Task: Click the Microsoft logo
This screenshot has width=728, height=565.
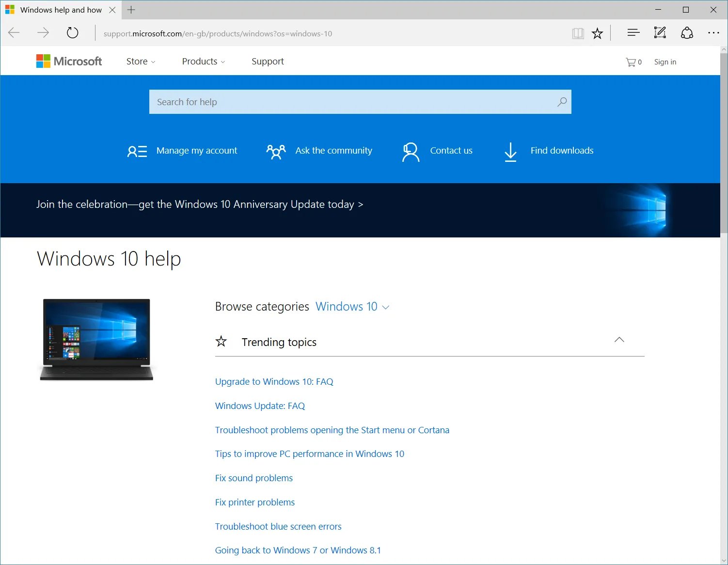Action: point(69,61)
